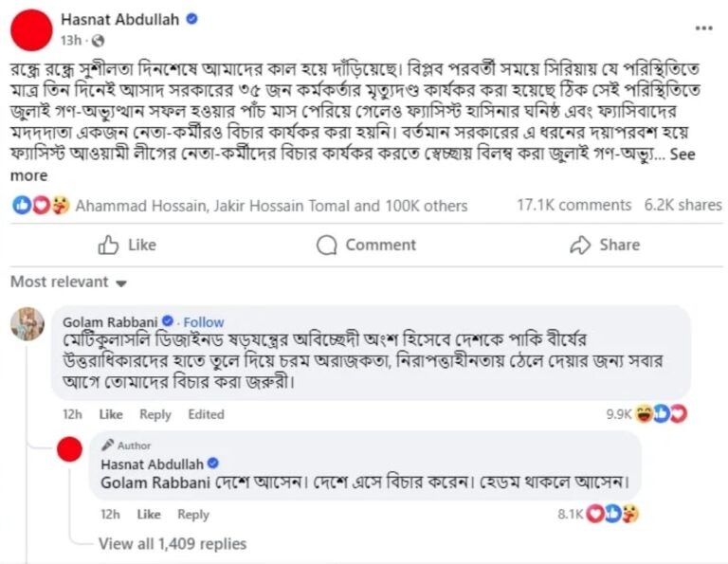
Task: Click Hasnat Abdullah's red profile picture on post
Action: point(31,29)
